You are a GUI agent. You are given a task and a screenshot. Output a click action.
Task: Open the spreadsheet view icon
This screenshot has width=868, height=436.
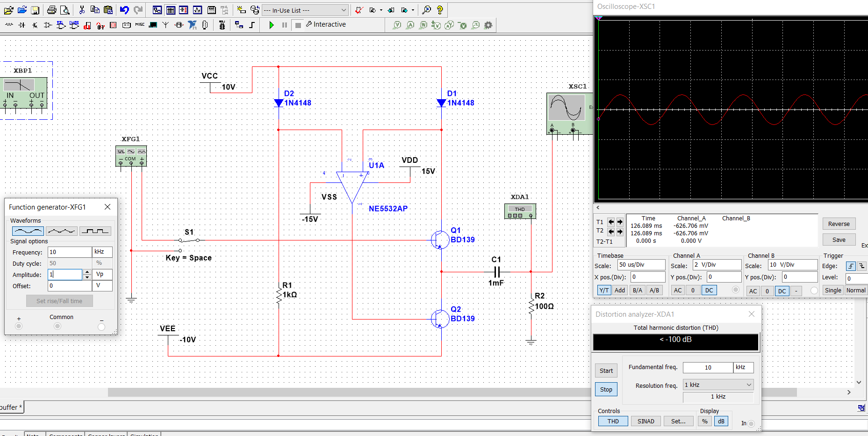171,10
